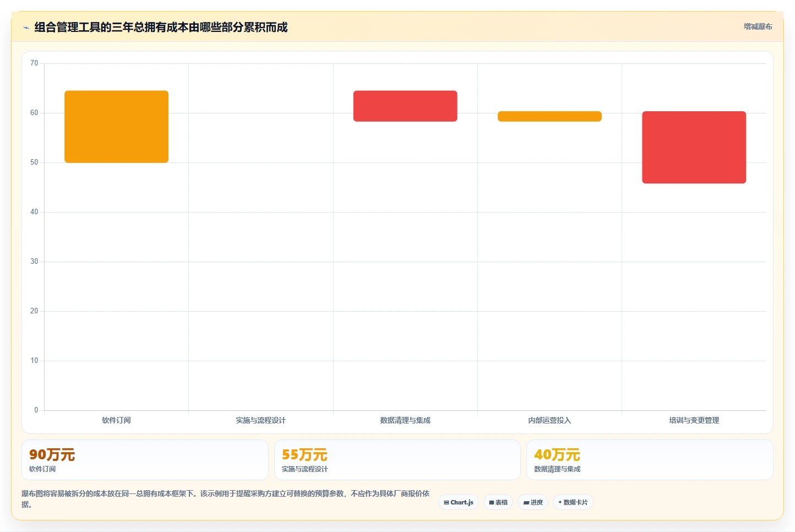Click the 实施与流程设计 x-axis label
Screen dimensions: 795x532
point(260,420)
